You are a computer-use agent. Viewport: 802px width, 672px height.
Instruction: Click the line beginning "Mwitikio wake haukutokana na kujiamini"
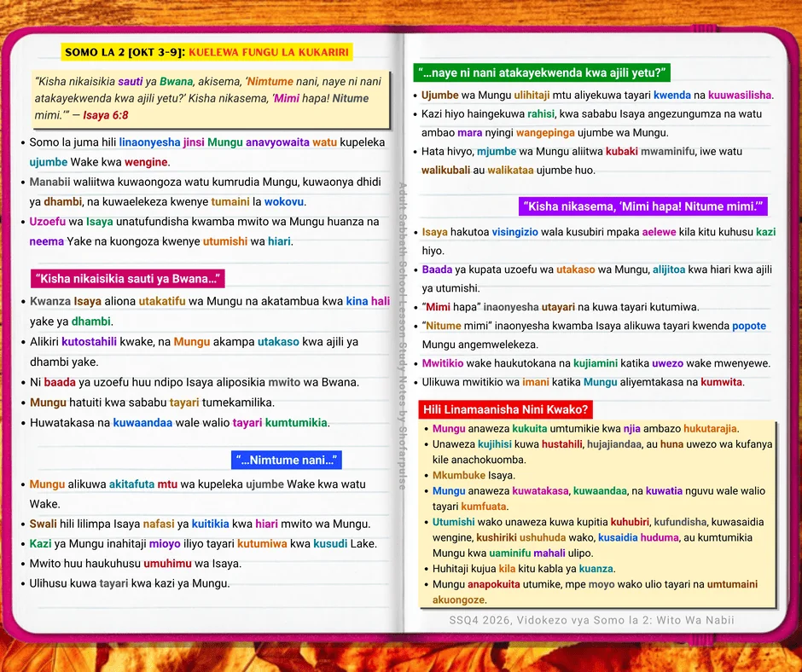pos(596,363)
